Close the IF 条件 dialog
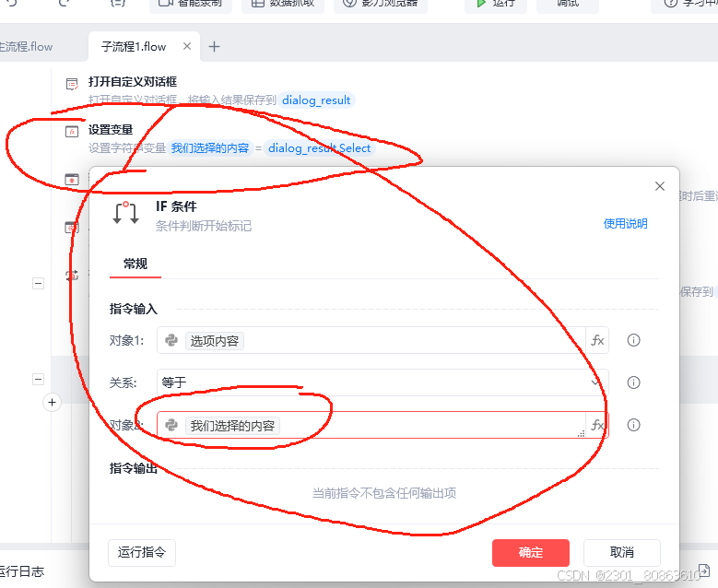The width and height of the screenshot is (718, 588). click(x=660, y=186)
